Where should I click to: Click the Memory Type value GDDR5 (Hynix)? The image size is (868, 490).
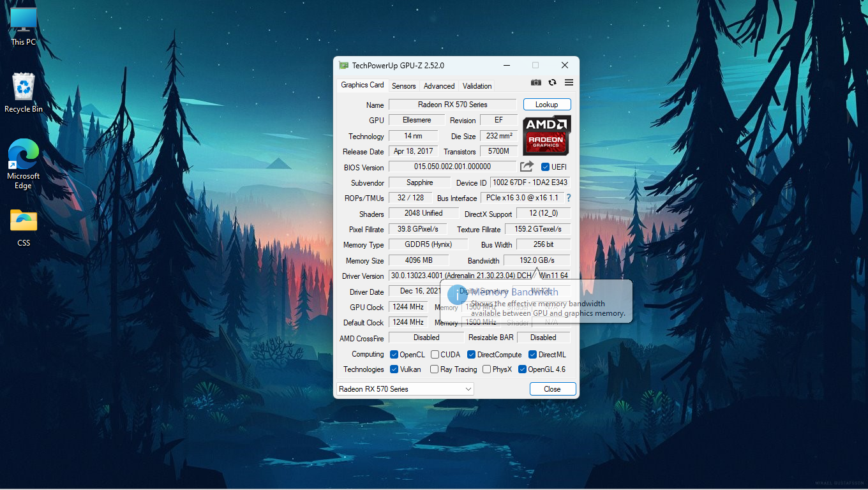coord(428,244)
